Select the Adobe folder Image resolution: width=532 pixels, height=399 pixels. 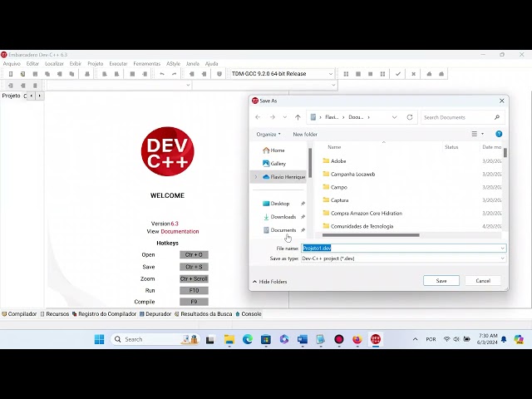334,160
